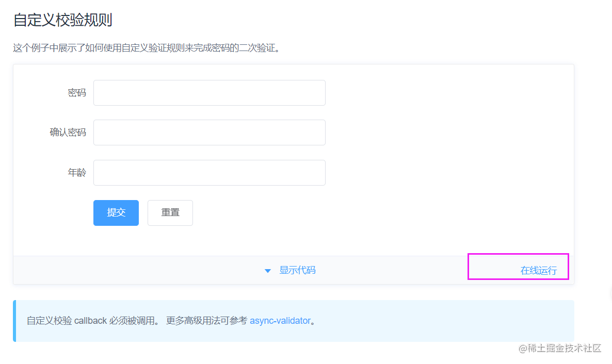Screen dimensions: 612x364
Task: Select the 年龄 age input field
Action: coord(209,172)
